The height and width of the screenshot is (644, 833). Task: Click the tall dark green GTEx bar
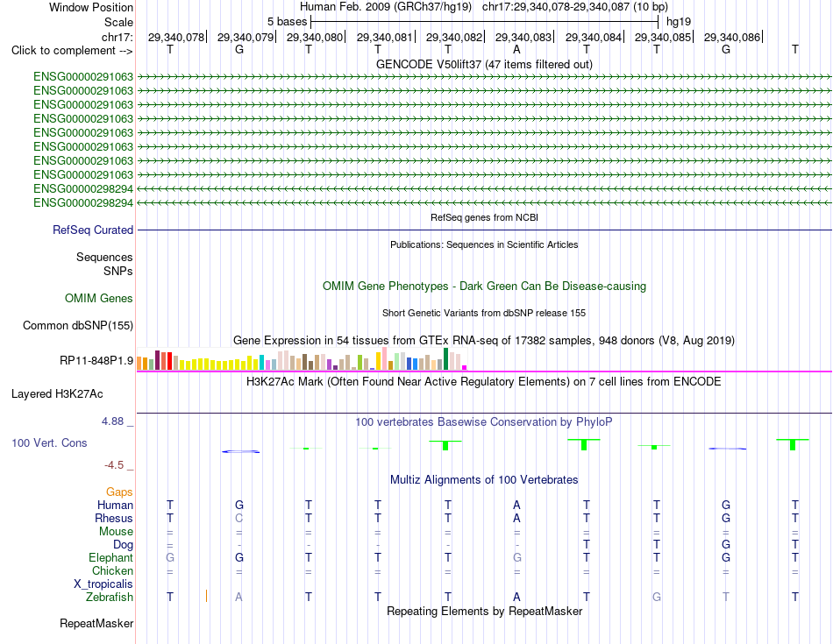(x=446, y=359)
